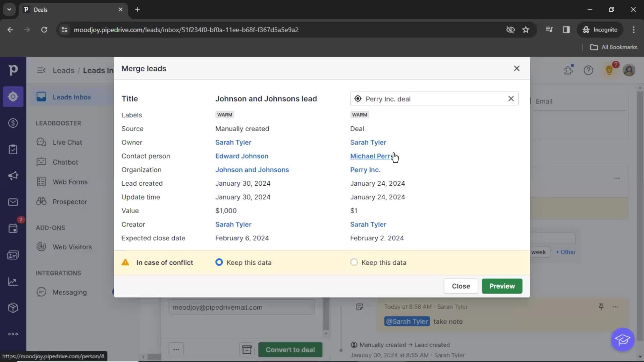Viewport: 644px width, 362px height.
Task: Open the tab search dropdown arrow
Action: tap(9, 9)
